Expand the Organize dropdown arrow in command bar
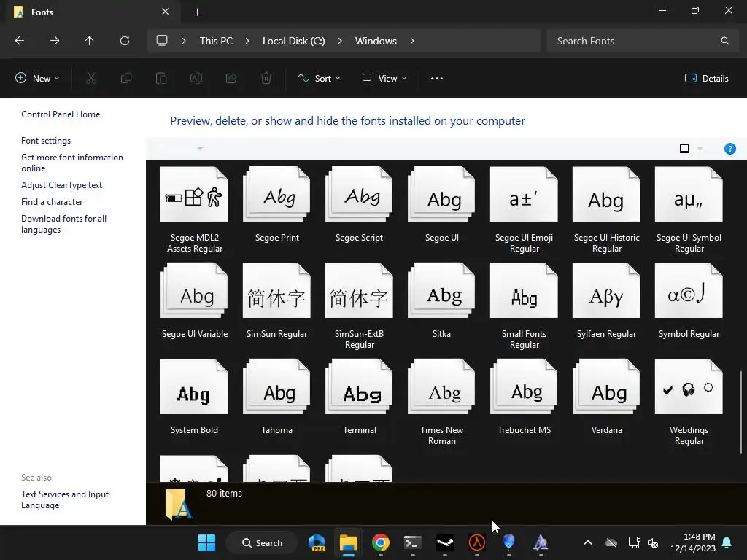The image size is (747, 560). pyautogui.click(x=200, y=149)
